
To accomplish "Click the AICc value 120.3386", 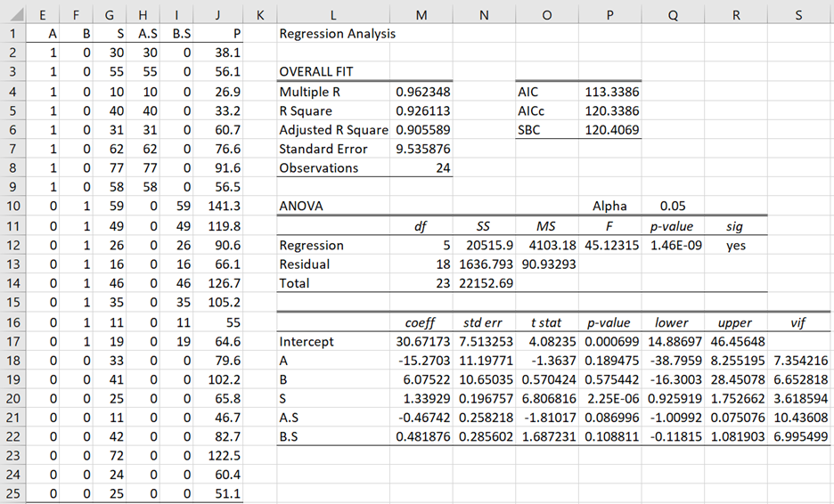I will (611, 110).
